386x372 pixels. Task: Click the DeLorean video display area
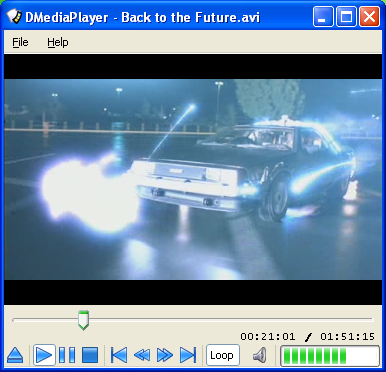point(193,179)
